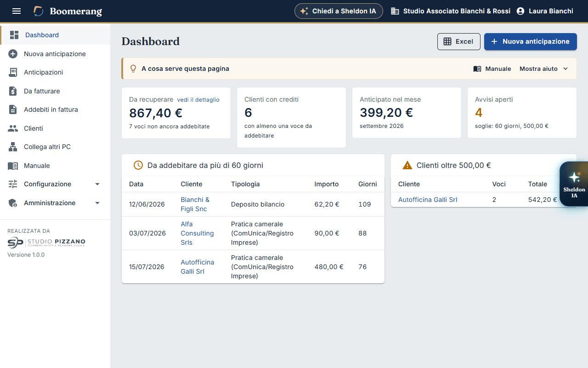Click the Avvisi aperti value 4
Screen dimensions: 588x368
point(479,113)
